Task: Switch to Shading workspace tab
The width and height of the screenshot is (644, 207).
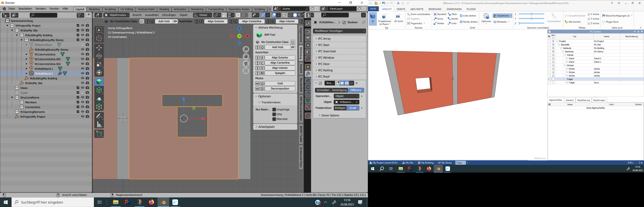Action: (x=164, y=9)
